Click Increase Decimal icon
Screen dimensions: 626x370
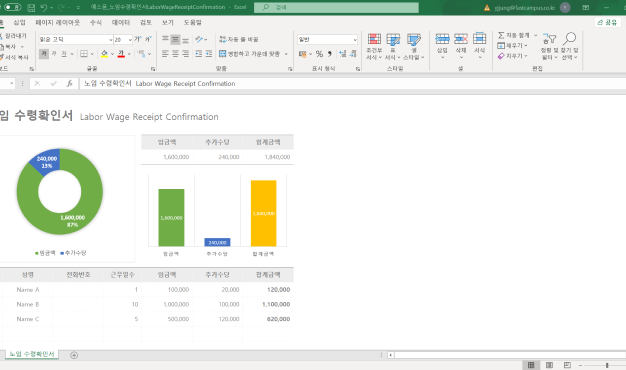[x=343, y=53]
